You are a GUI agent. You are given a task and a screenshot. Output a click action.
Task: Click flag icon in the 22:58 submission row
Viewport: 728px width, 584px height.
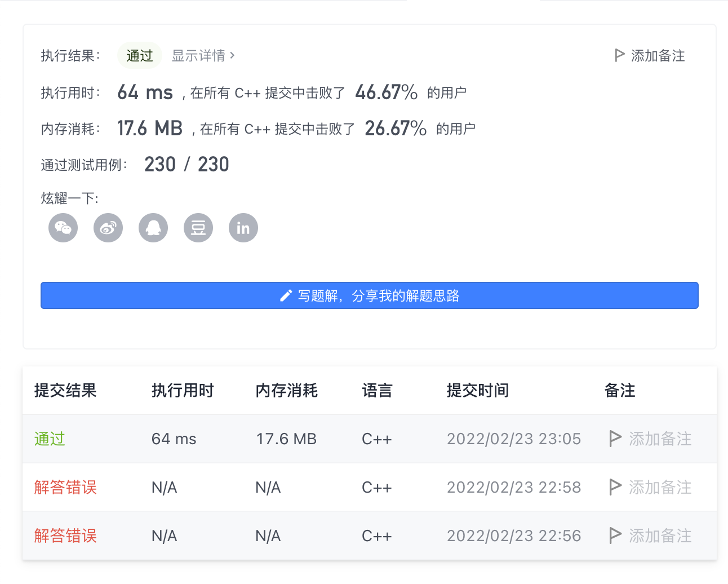[x=615, y=487]
